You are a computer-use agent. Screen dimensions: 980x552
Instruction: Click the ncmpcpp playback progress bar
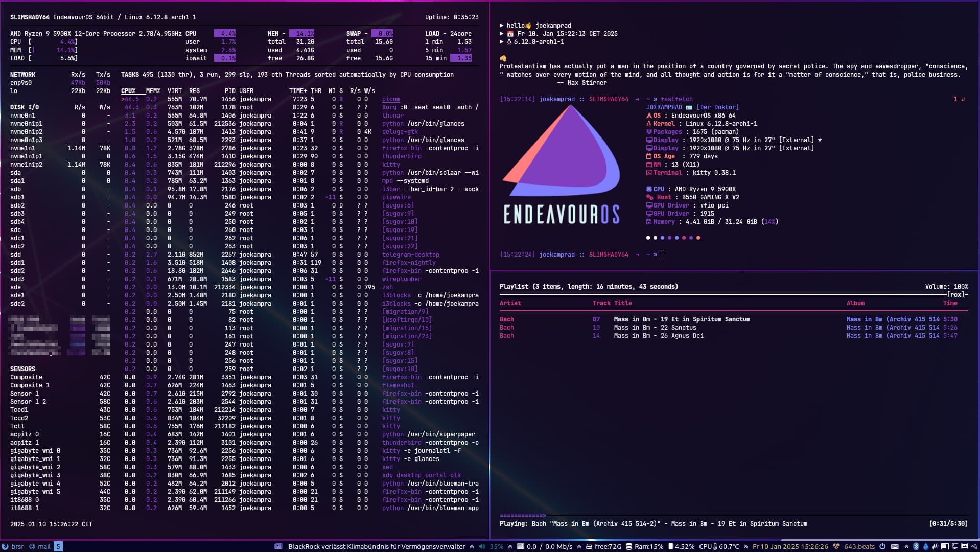click(x=734, y=516)
